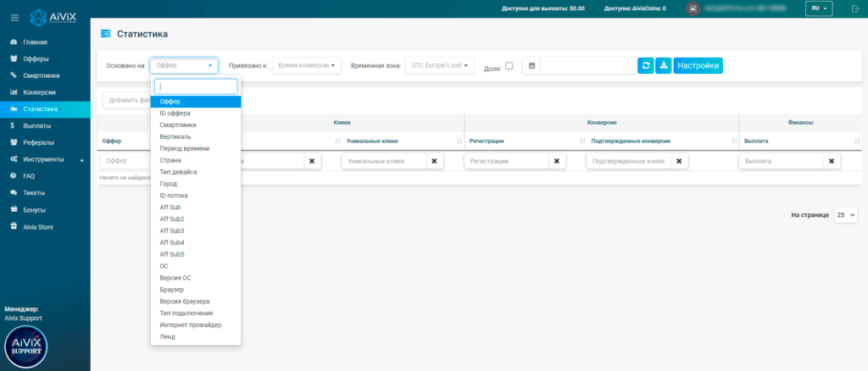Open the На странице 25 selector
Image resolution: width=868 pixels, height=371 pixels.
point(846,215)
